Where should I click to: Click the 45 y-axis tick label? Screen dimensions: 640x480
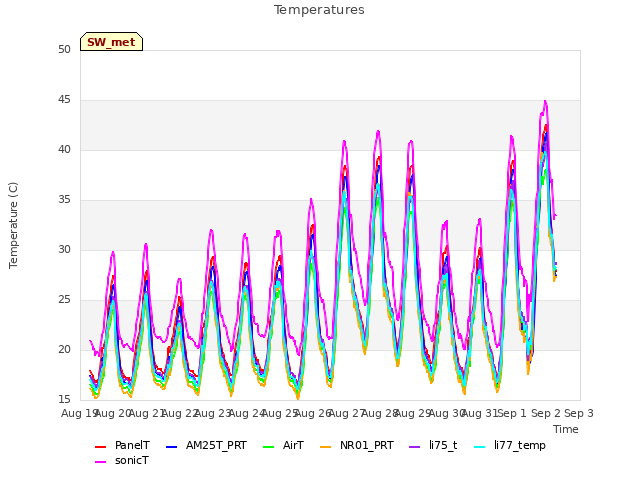click(x=64, y=100)
